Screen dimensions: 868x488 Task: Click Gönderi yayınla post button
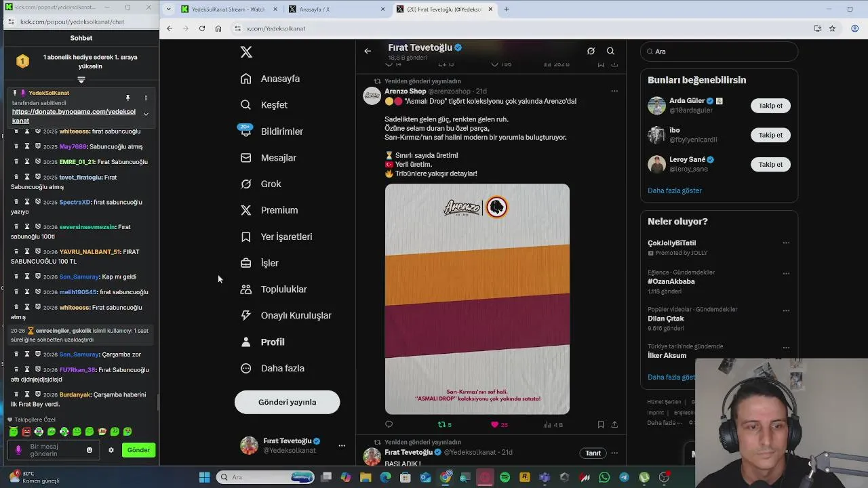click(x=287, y=402)
